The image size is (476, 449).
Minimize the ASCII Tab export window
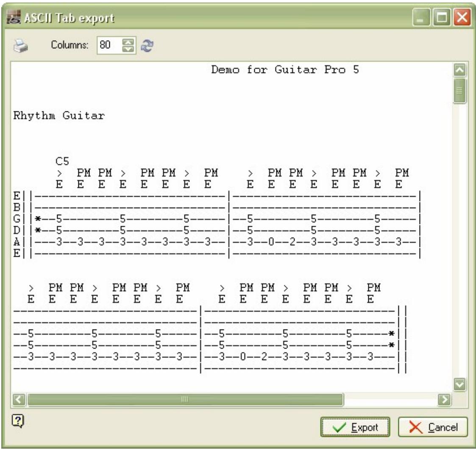tap(421, 17)
